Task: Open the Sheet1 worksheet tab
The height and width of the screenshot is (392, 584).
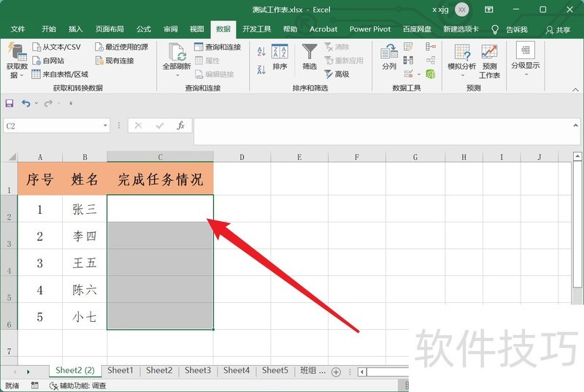Action: click(120, 370)
